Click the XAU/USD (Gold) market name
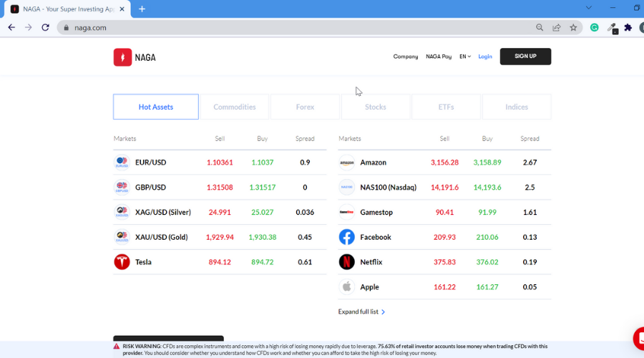Screen dimensions: 644x358 coord(162,237)
